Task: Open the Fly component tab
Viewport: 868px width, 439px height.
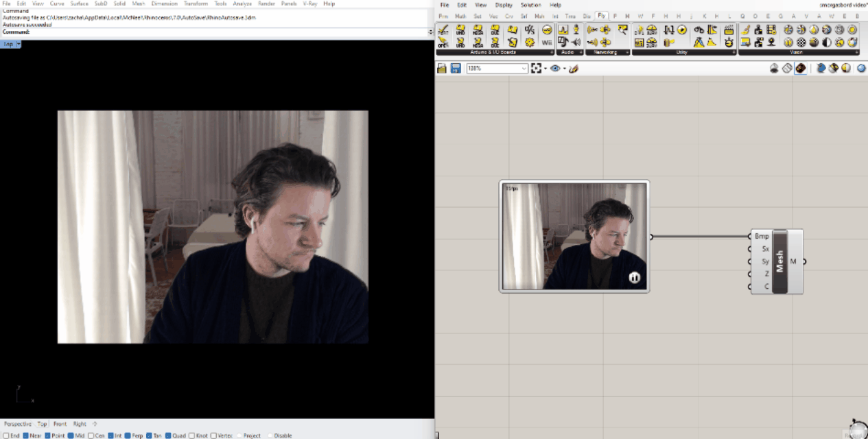Action: point(601,16)
